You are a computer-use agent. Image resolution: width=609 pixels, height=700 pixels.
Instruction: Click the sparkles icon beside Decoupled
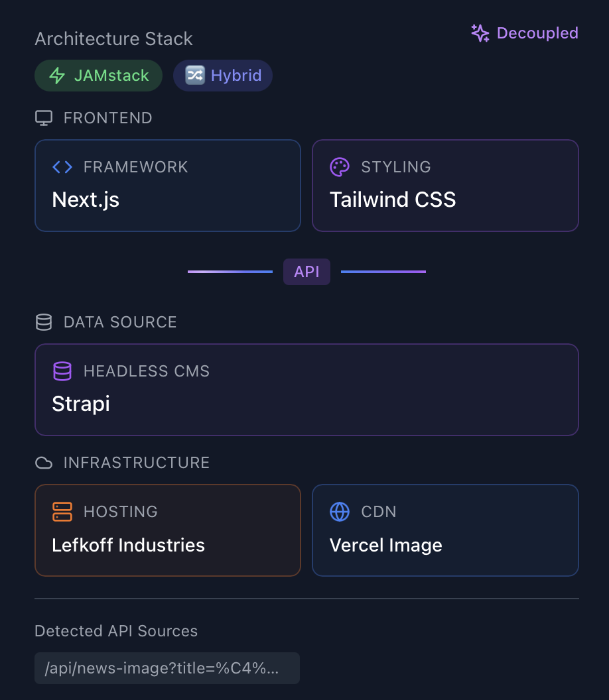480,33
